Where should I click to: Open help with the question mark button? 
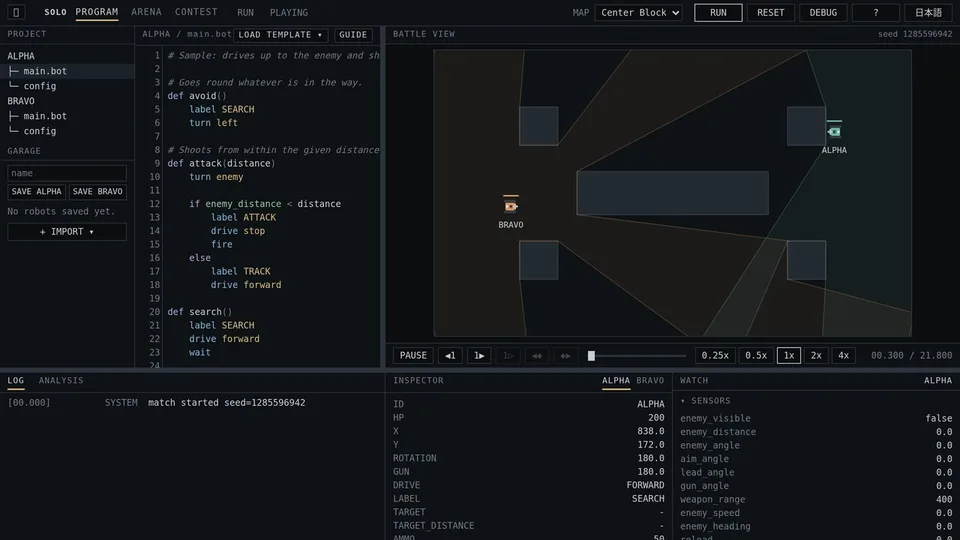point(876,13)
